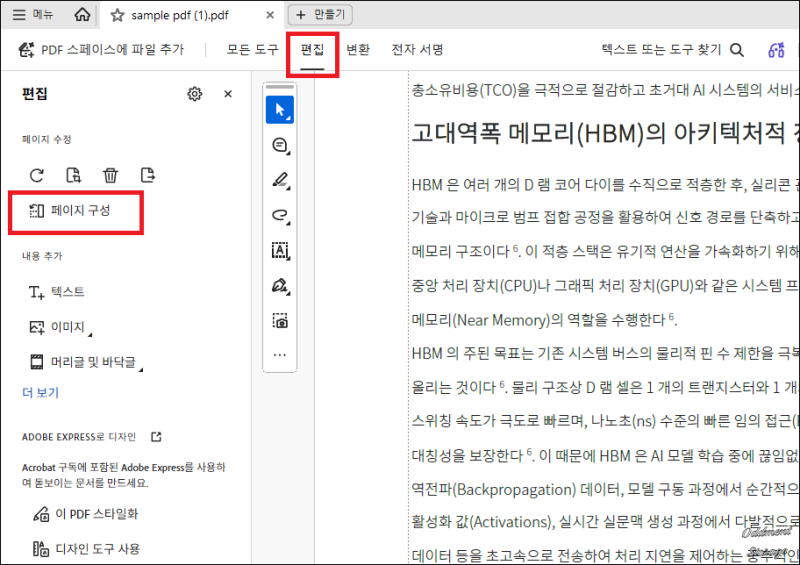Choose the fill and sign pen tool

click(280, 286)
